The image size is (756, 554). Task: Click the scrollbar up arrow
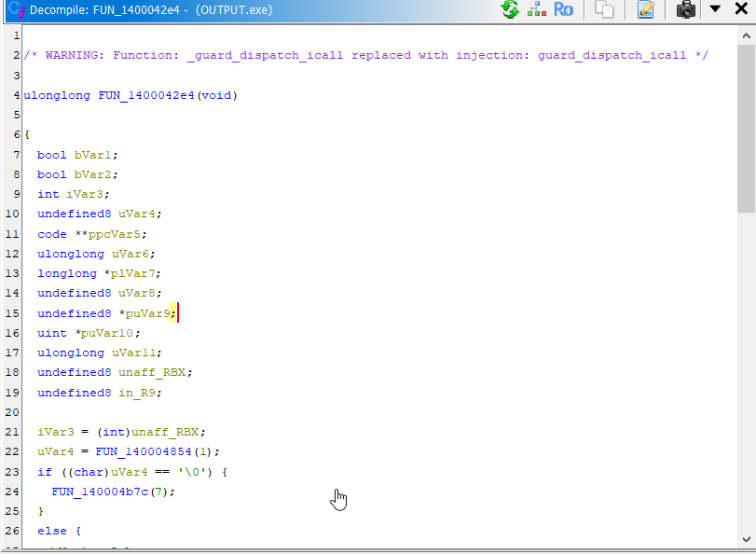[x=746, y=35]
